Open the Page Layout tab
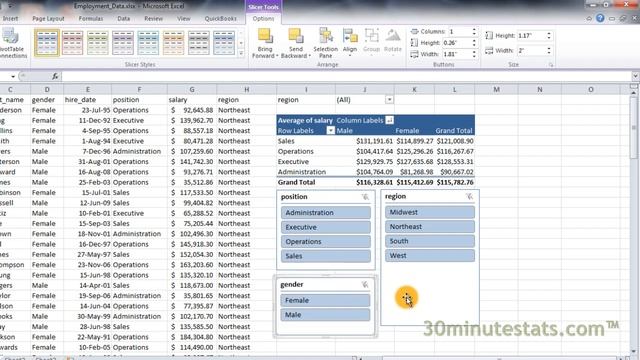640x360 pixels. coord(48,19)
